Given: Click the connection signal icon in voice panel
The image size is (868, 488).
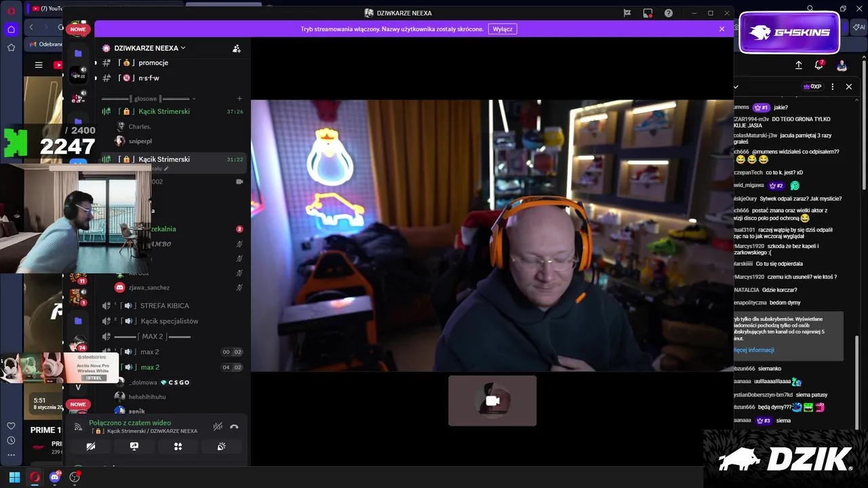Looking at the screenshot, I should (78, 427).
